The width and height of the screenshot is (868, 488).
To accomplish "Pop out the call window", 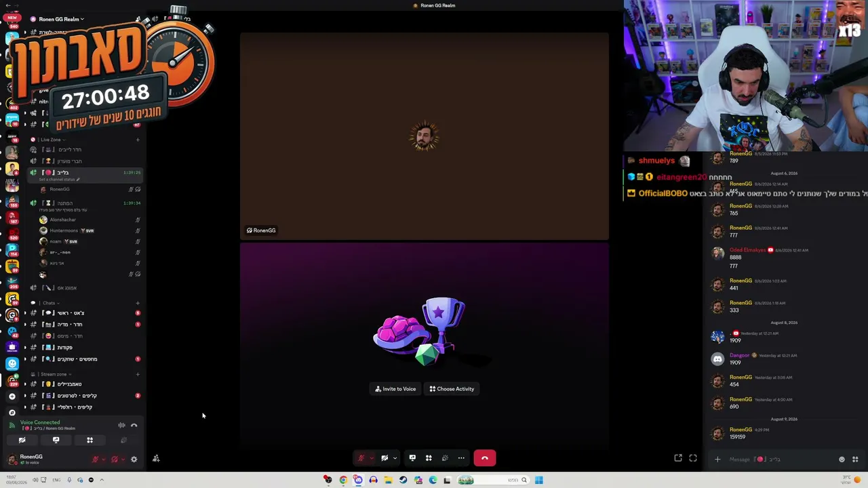I will click(x=678, y=458).
